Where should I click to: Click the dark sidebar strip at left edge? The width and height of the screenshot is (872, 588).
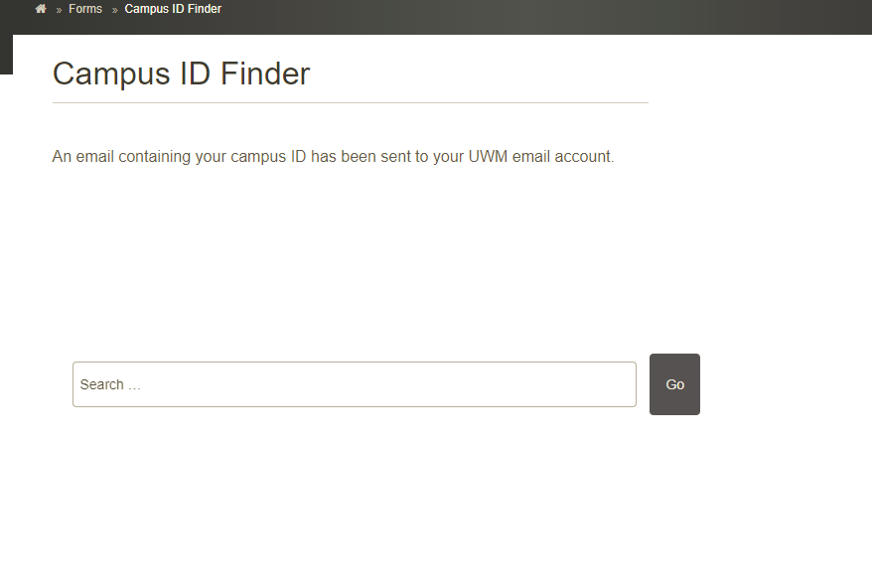[x=6, y=54]
